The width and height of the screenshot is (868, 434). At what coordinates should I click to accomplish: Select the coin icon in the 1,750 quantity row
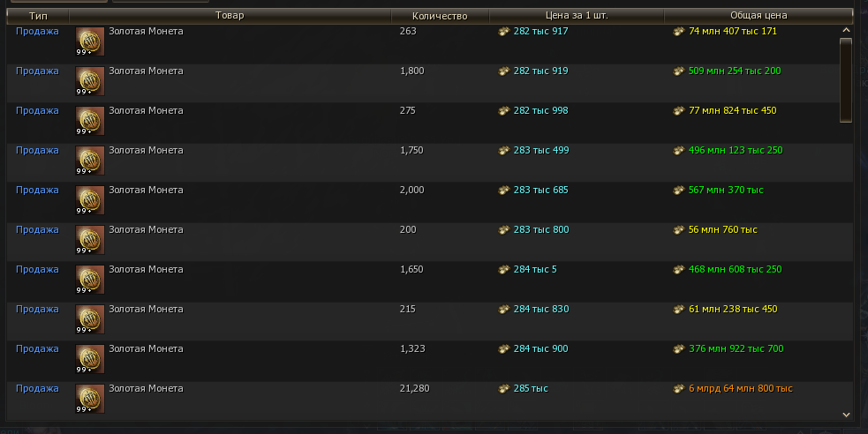pos(90,161)
